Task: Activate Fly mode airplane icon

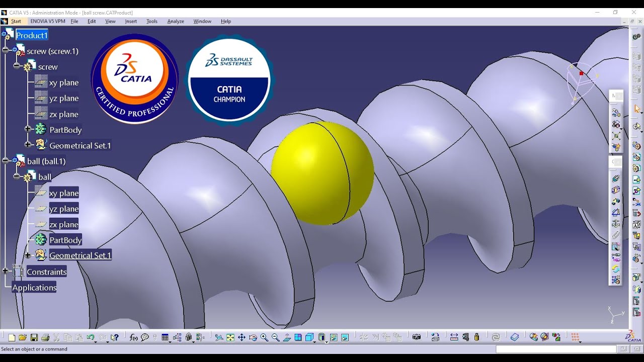Action: (x=219, y=337)
